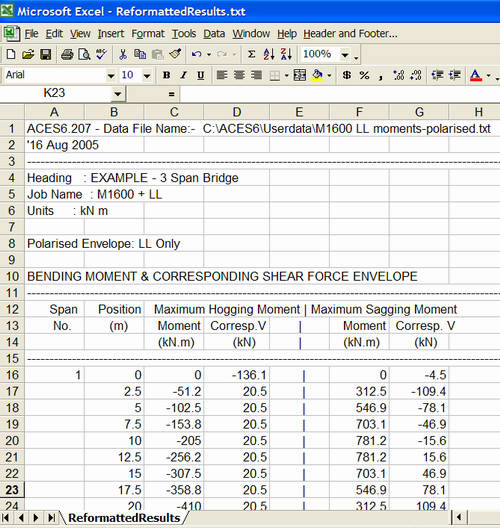The height and width of the screenshot is (528, 500).
Task: Toggle left alignment button
Action: pyautogui.click(x=222, y=75)
